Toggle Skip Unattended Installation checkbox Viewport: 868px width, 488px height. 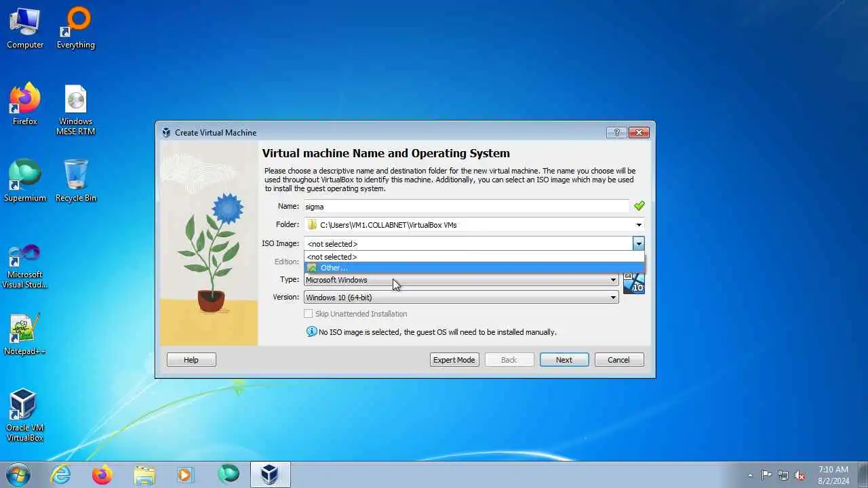point(309,314)
